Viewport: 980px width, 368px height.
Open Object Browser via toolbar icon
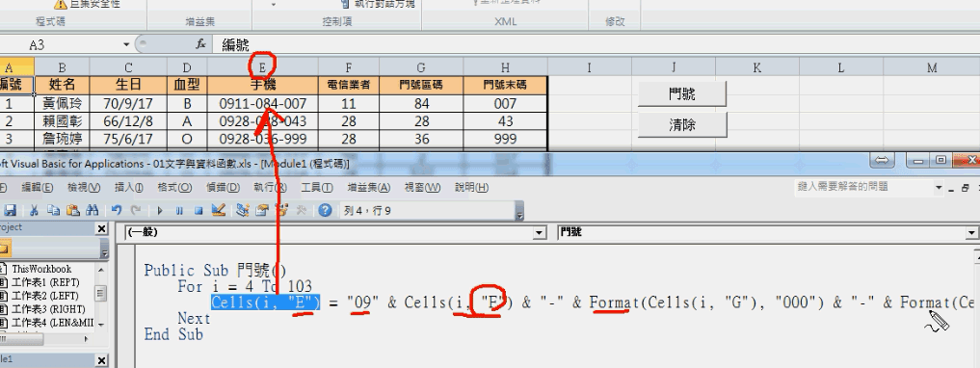click(x=282, y=211)
